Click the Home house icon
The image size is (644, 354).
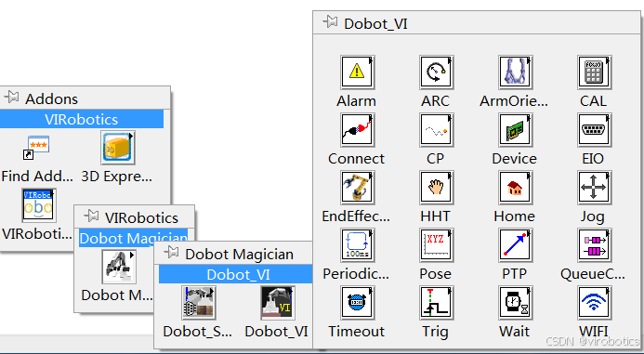point(515,188)
